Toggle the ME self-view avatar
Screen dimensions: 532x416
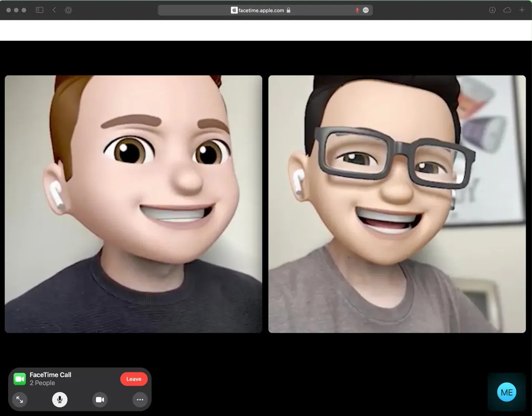(x=506, y=392)
